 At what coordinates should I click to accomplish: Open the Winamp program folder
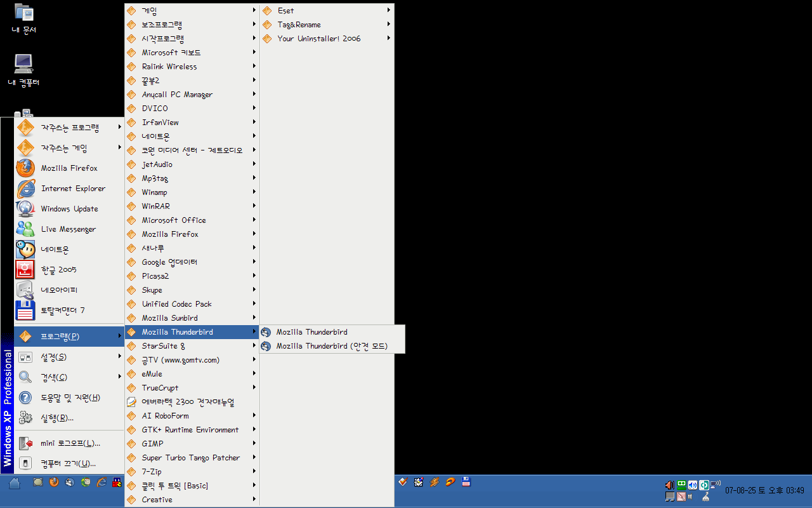coord(192,192)
